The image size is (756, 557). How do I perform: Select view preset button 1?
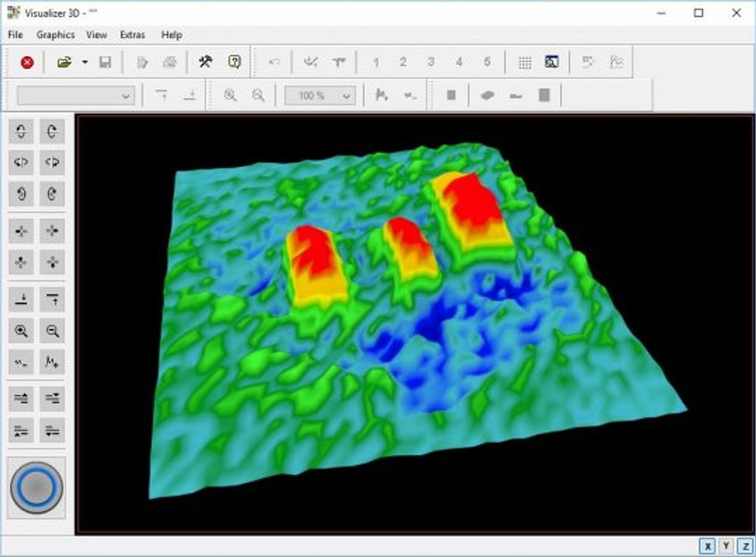click(x=376, y=63)
